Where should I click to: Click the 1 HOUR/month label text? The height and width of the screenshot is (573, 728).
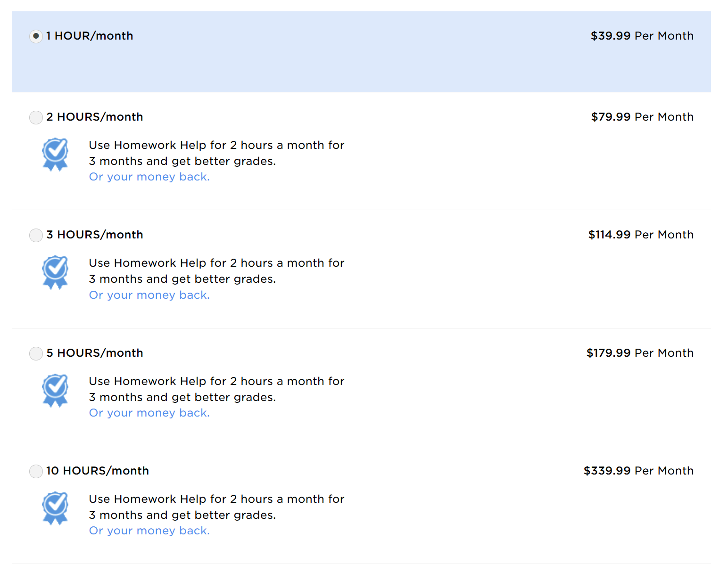coord(90,36)
